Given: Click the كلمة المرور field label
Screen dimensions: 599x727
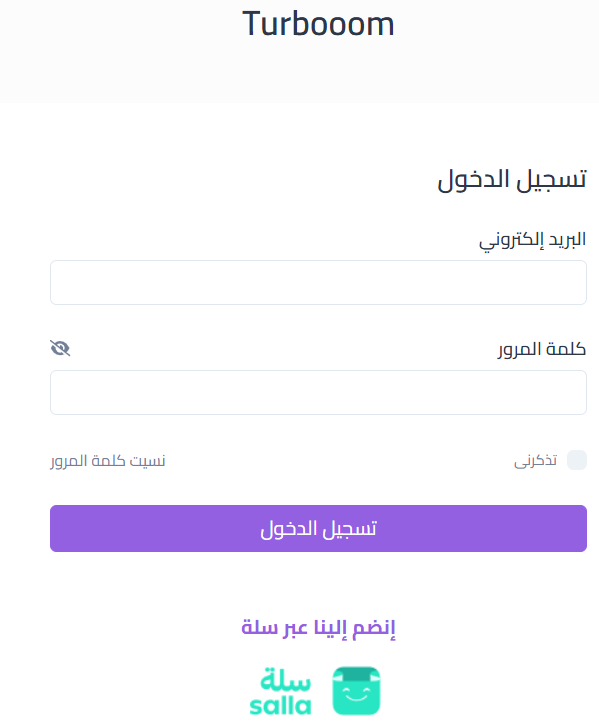Looking at the screenshot, I should pos(542,349).
